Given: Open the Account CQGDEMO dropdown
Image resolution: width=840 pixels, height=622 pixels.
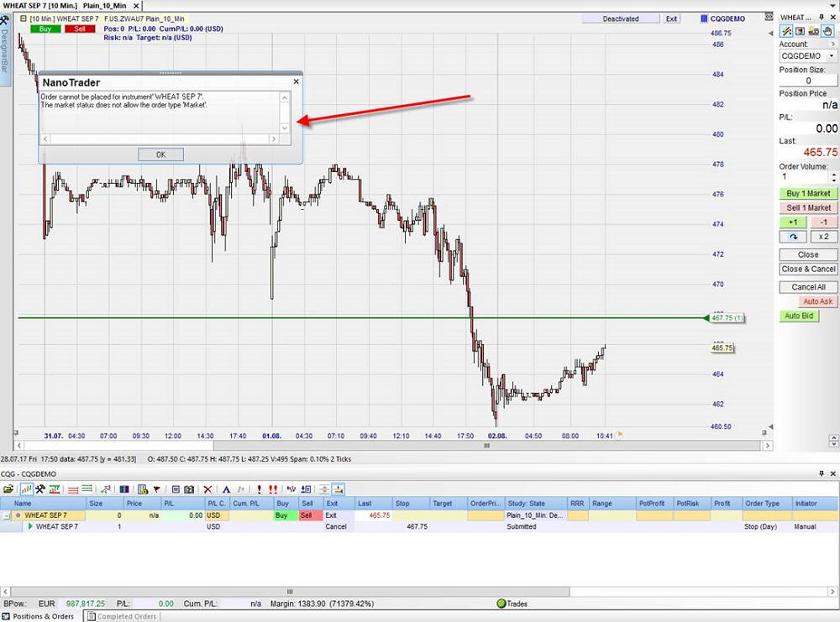Looking at the screenshot, I should click(832, 56).
